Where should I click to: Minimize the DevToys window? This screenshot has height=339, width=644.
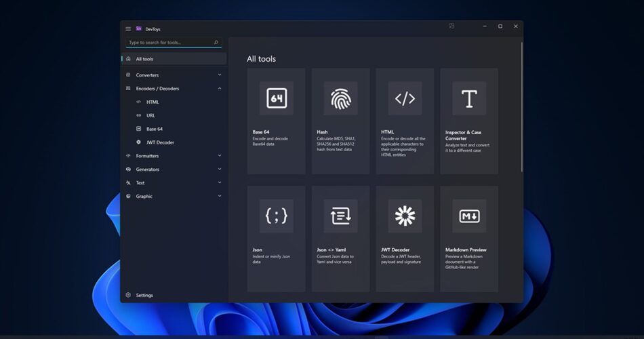(x=485, y=26)
